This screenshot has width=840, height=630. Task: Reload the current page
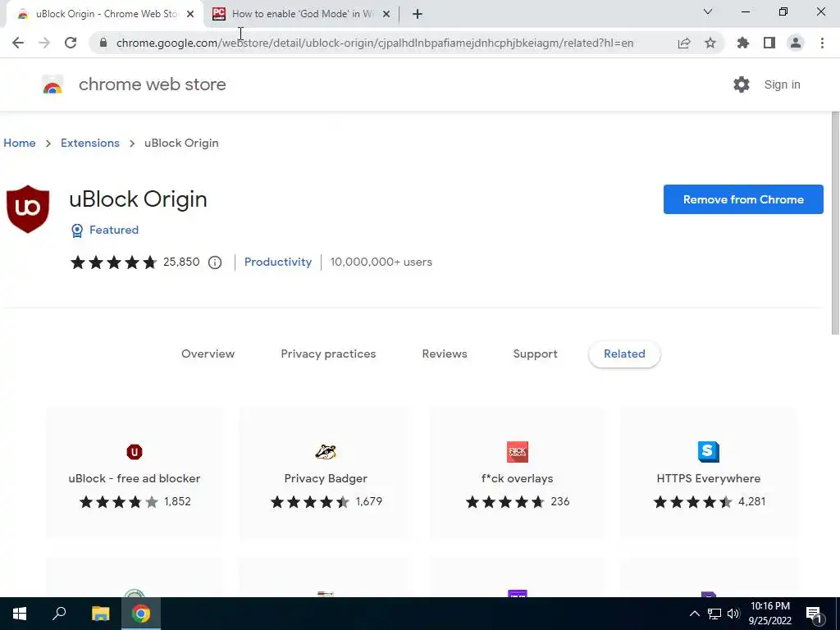click(x=71, y=43)
